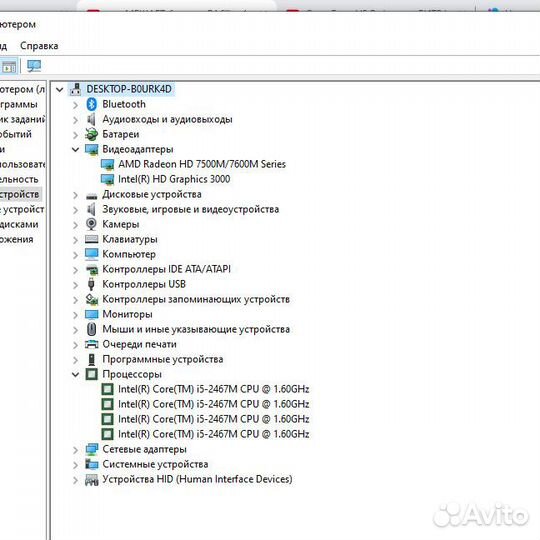
Task: Click the Контроллеры USB plug icon
Action: click(91, 284)
